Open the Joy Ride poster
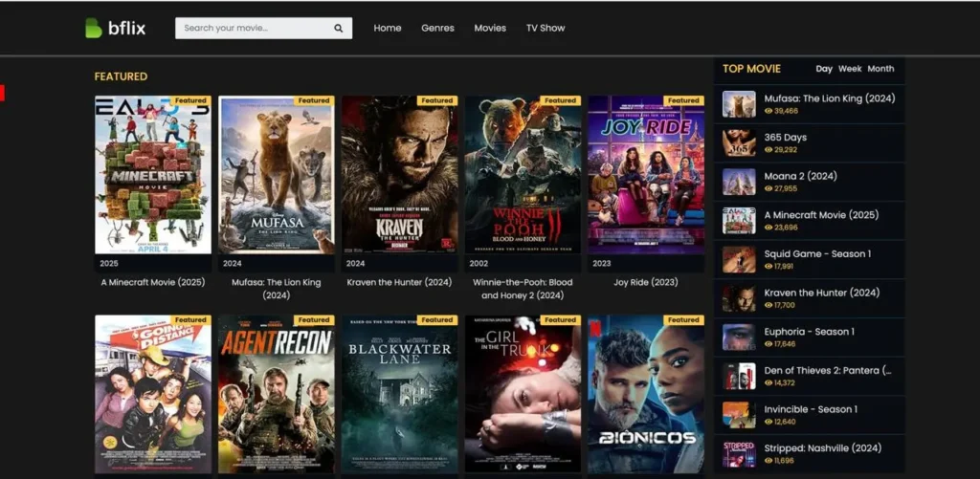Viewport: 980px width, 479px height. 646,174
